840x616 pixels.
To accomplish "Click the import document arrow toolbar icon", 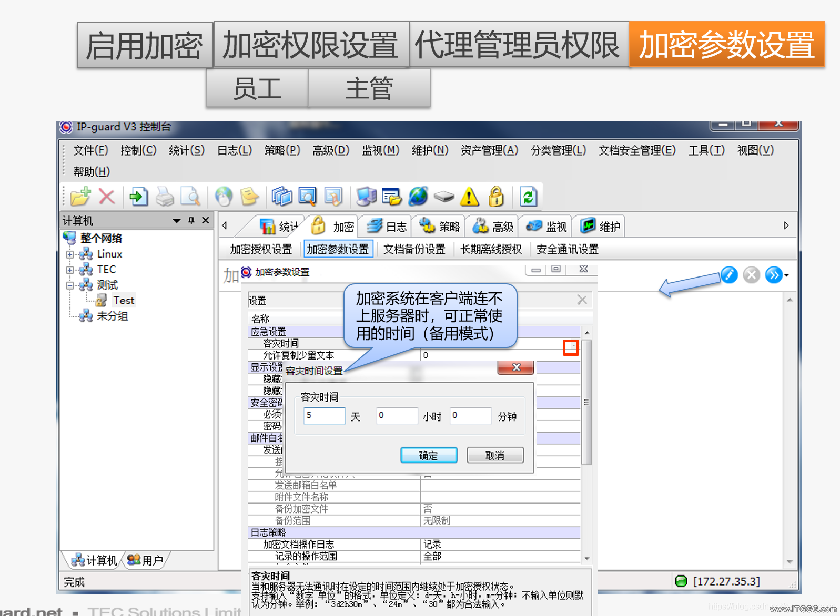I will tap(139, 197).
